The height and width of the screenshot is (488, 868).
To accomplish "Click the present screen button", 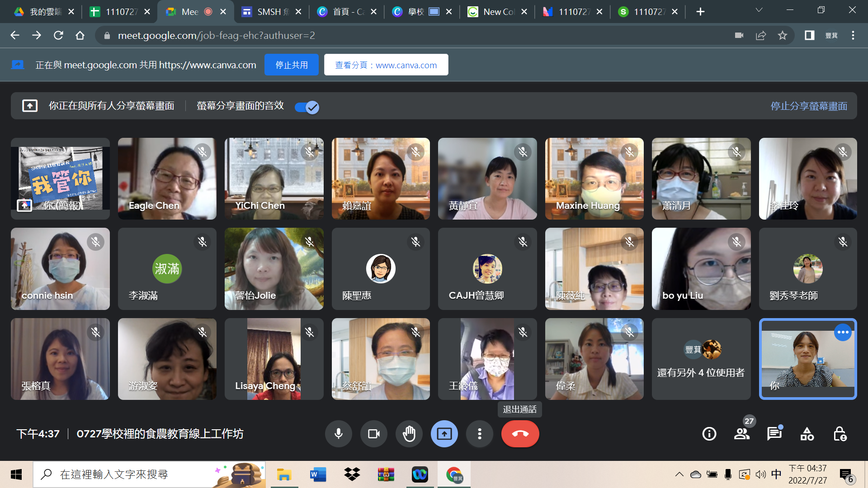I will coord(444,434).
